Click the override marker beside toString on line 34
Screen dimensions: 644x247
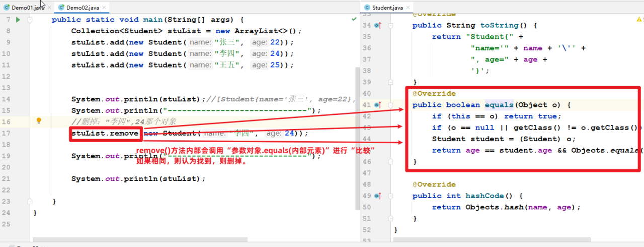click(377, 25)
